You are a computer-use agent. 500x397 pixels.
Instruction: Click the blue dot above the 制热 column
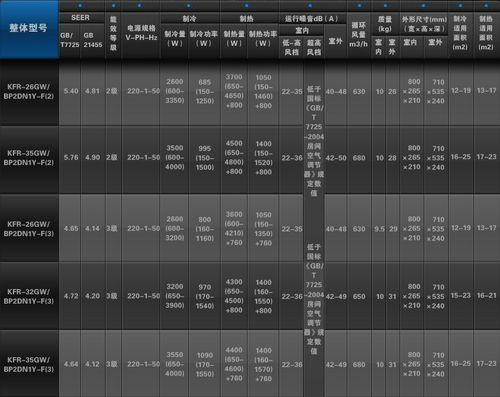246,5
